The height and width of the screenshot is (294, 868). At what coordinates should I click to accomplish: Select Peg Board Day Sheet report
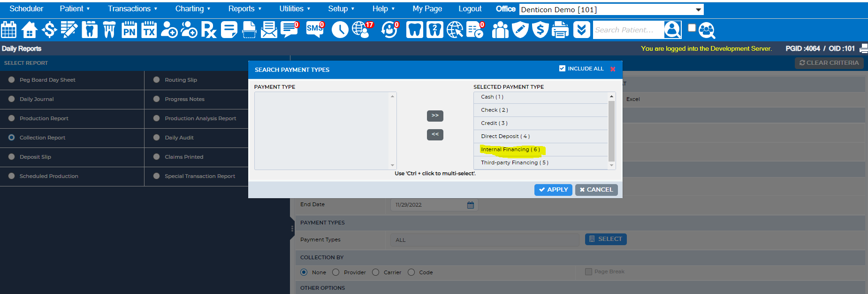click(x=11, y=80)
